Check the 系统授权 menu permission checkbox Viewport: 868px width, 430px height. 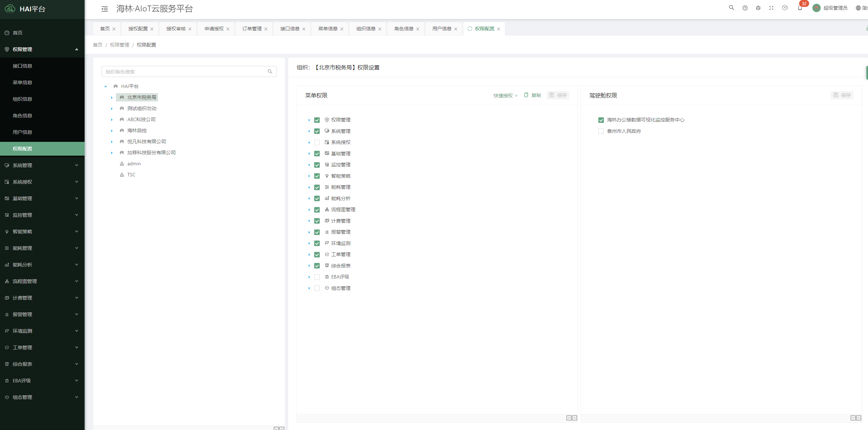tap(317, 143)
